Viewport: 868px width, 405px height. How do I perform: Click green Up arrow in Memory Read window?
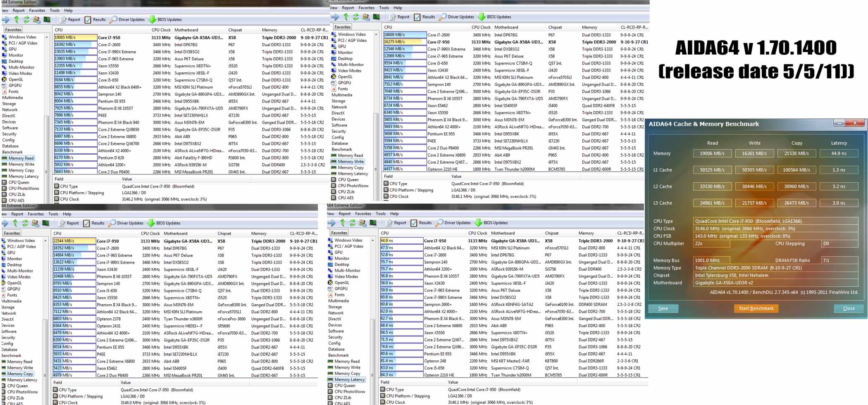(x=17, y=19)
